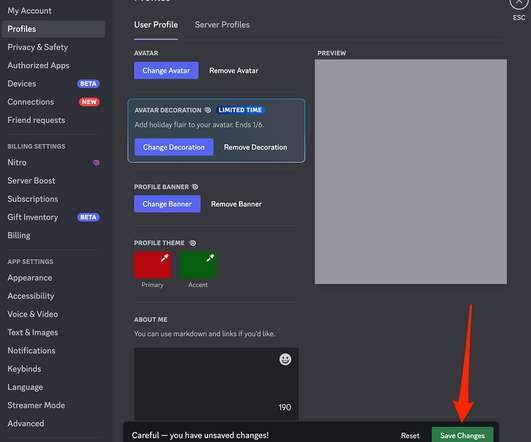Click the purple Nitro badge in sidebar

pyautogui.click(x=96, y=163)
